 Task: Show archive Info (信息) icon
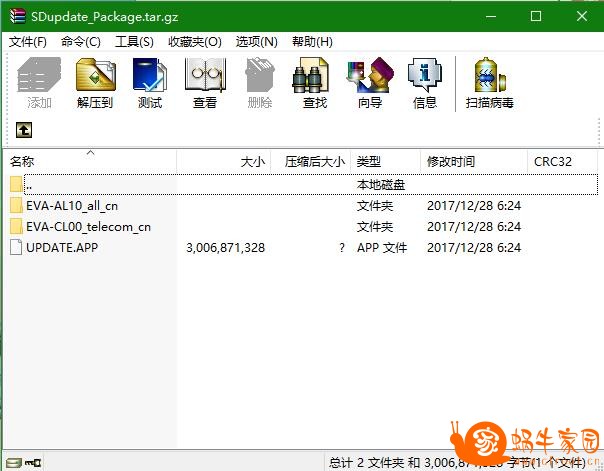(x=424, y=75)
